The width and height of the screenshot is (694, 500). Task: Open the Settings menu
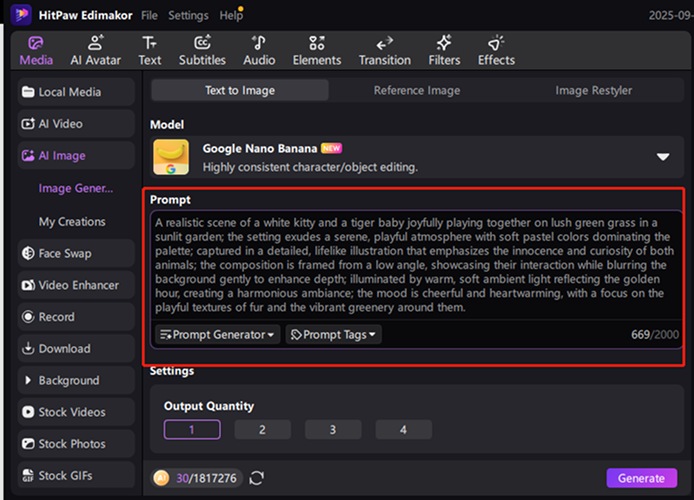click(188, 15)
